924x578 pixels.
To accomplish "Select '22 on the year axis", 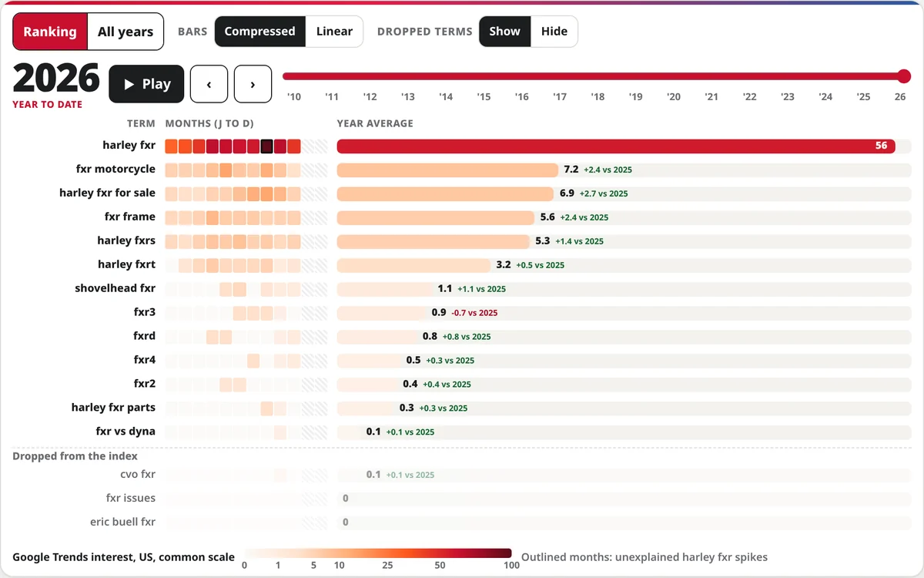I will click(749, 97).
